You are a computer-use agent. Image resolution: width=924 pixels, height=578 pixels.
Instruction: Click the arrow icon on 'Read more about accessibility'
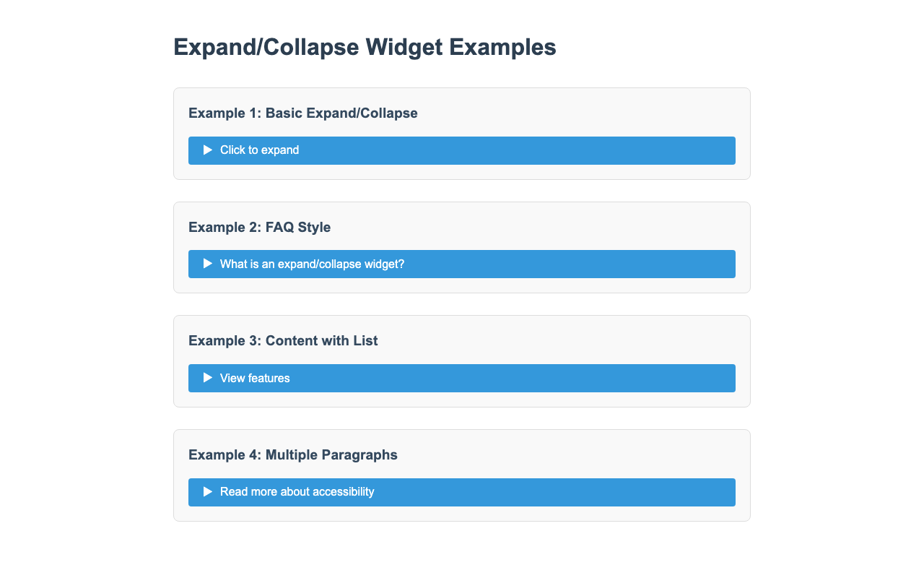(x=208, y=492)
